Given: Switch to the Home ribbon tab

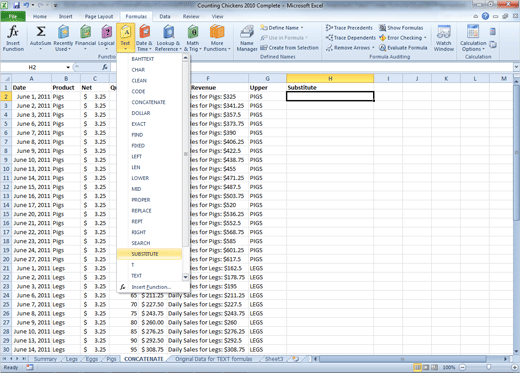Looking at the screenshot, I should tap(40, 16).
